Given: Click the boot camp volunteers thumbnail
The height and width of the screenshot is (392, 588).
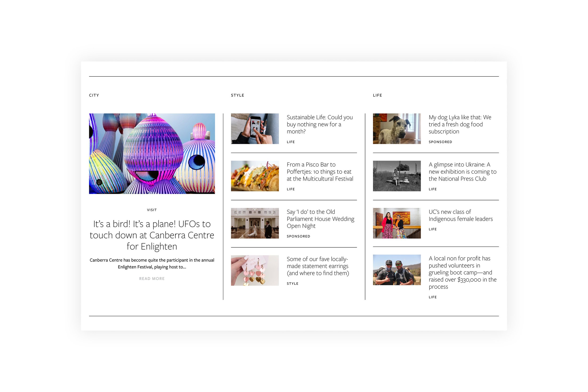Looking at the screenshot, I should (397, 270).
